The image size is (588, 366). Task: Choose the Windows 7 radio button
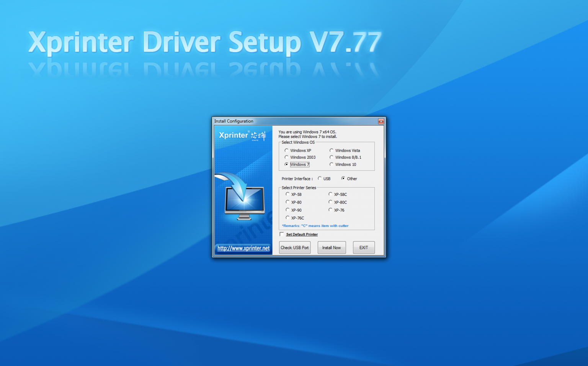[286, 164]
